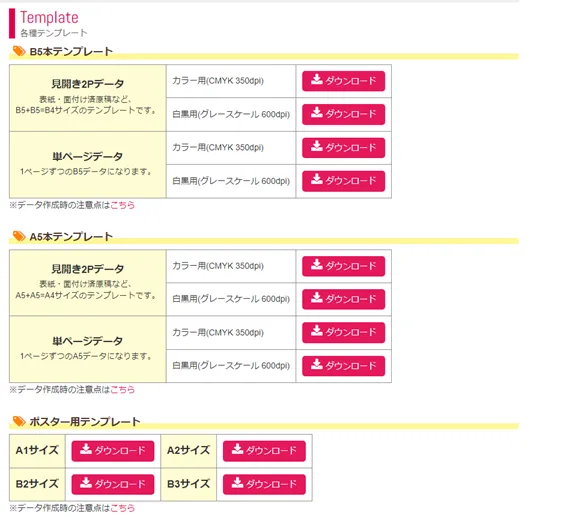Click the tag icon beside ポスター用テンプレート

coord(19,421)
